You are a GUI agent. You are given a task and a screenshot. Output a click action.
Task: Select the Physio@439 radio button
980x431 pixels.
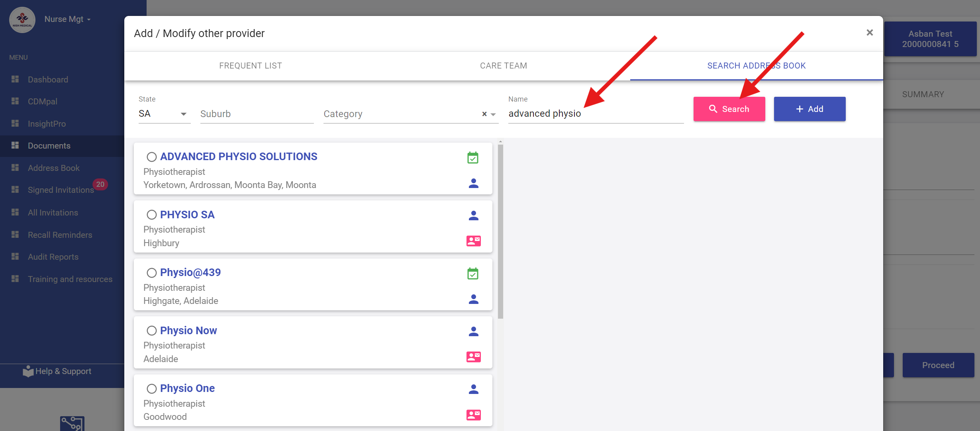click(x=151, y=273)
